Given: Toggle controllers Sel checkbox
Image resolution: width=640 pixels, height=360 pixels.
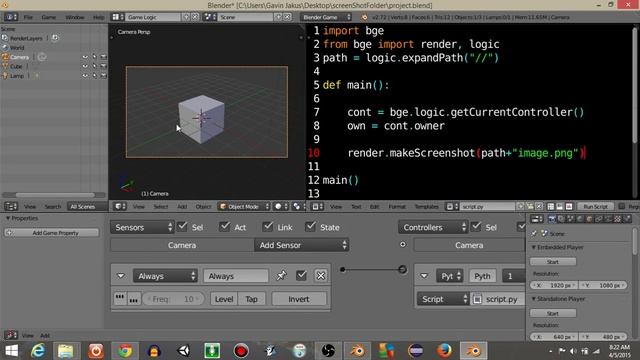Looking at the screenshot, I should [476, 226].
